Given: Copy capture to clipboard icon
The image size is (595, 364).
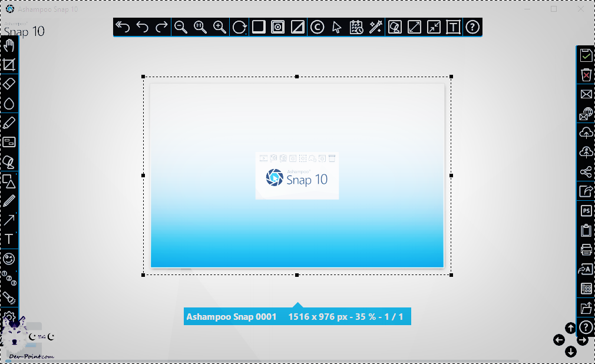Looking at the screenshot, I should tap(586, 230).
